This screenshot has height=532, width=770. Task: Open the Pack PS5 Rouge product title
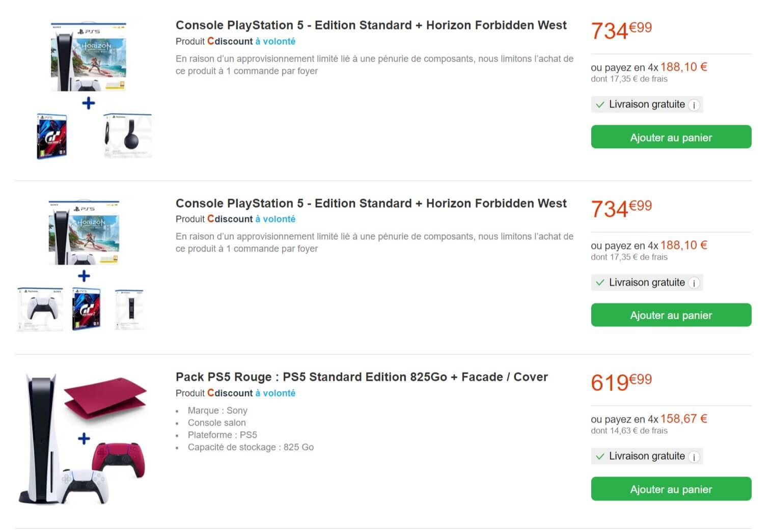[362, 377]
